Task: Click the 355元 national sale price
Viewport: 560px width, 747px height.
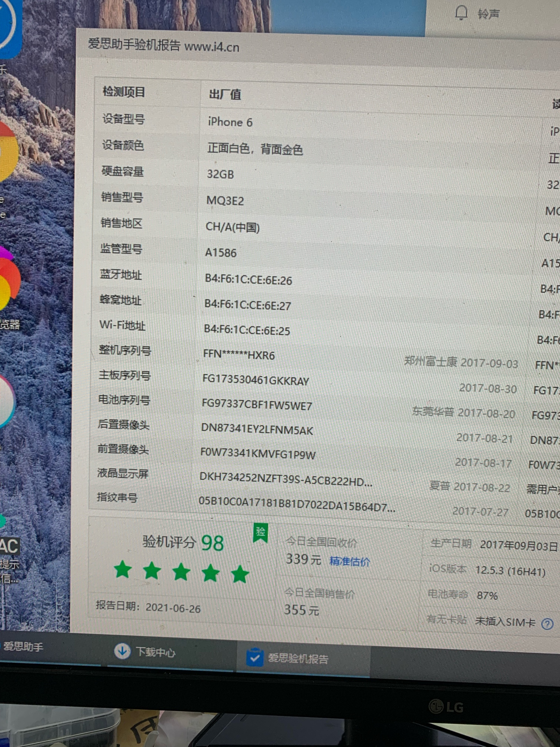Action: tap(301, 610)
